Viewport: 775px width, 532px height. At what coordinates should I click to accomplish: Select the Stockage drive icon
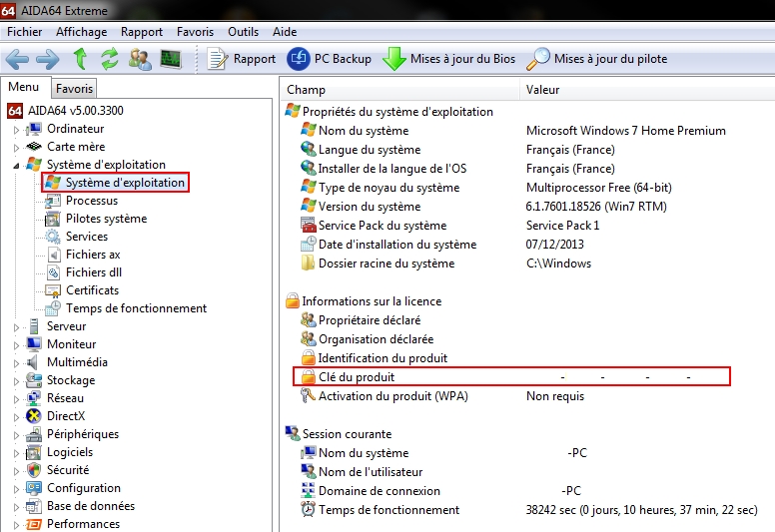pos(34,380)
